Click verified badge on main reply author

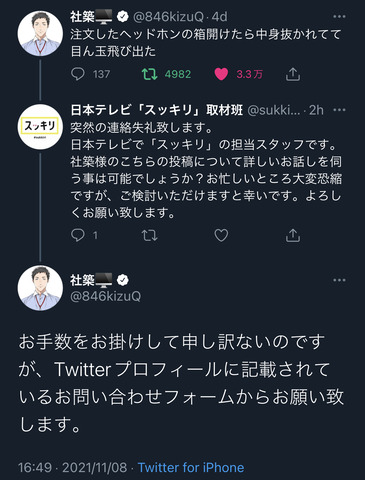click(x=123, y=280)
